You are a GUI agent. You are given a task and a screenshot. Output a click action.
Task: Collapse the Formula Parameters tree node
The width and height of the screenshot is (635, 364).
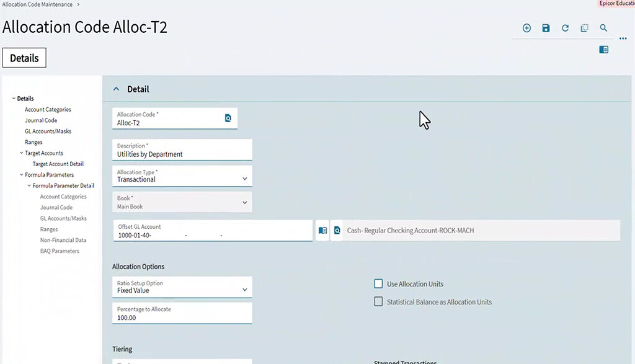point(22,174)
